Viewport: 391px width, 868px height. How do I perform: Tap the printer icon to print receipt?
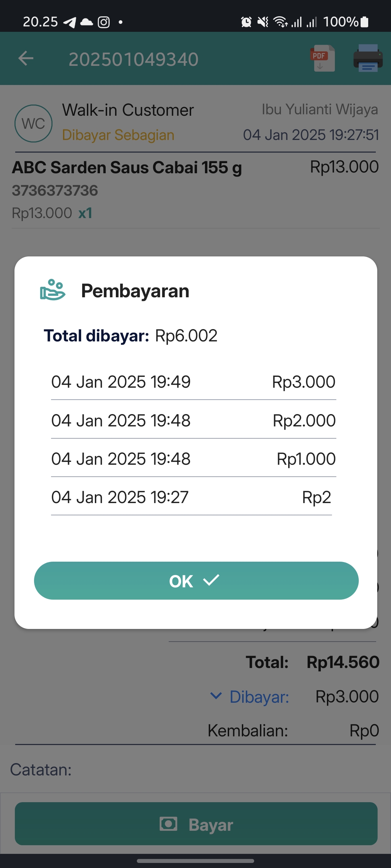tap(368, 59)
